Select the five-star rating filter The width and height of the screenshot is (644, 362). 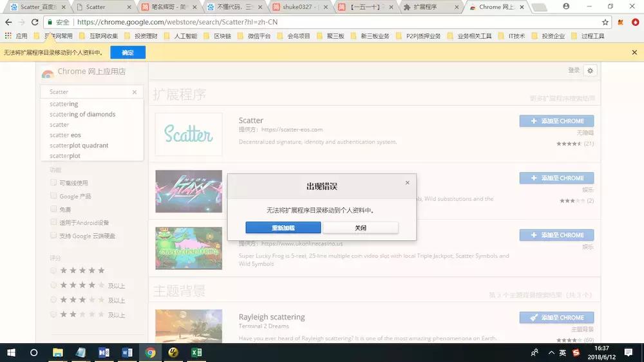53,271
